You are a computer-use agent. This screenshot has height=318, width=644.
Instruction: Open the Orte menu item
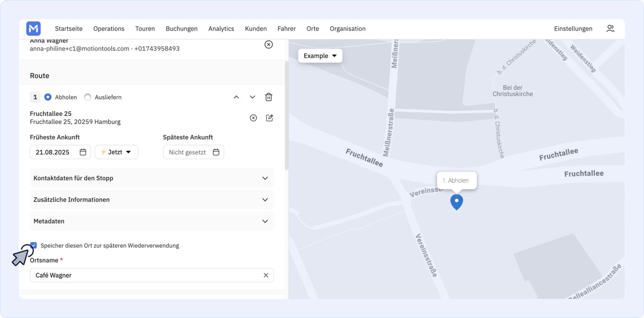point(313,29)
